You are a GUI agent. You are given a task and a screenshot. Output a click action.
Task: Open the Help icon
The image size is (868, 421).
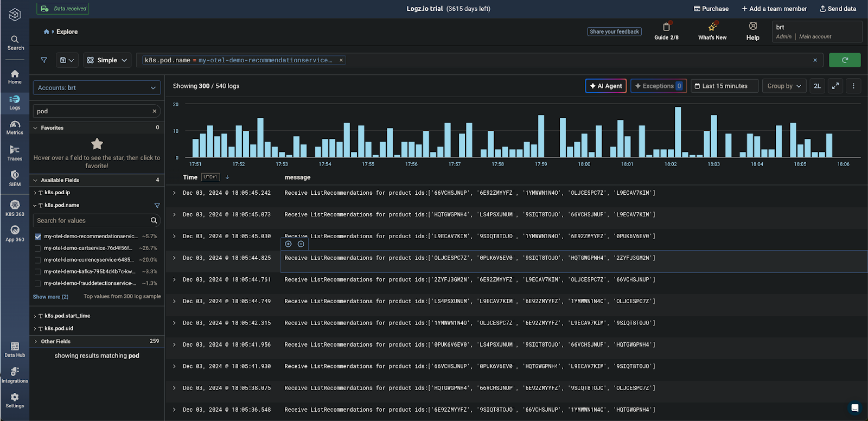click(x=753, y=31)
